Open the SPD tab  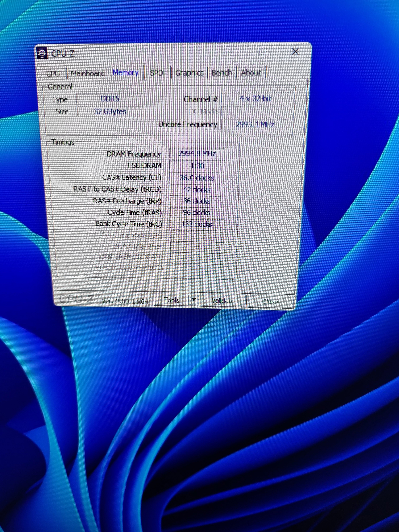[156, 73]
